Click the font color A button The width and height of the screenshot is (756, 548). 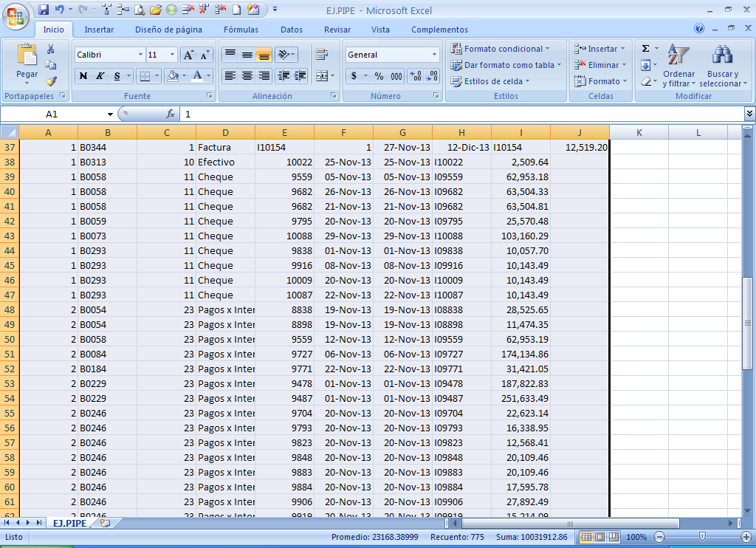click(197, 76)
